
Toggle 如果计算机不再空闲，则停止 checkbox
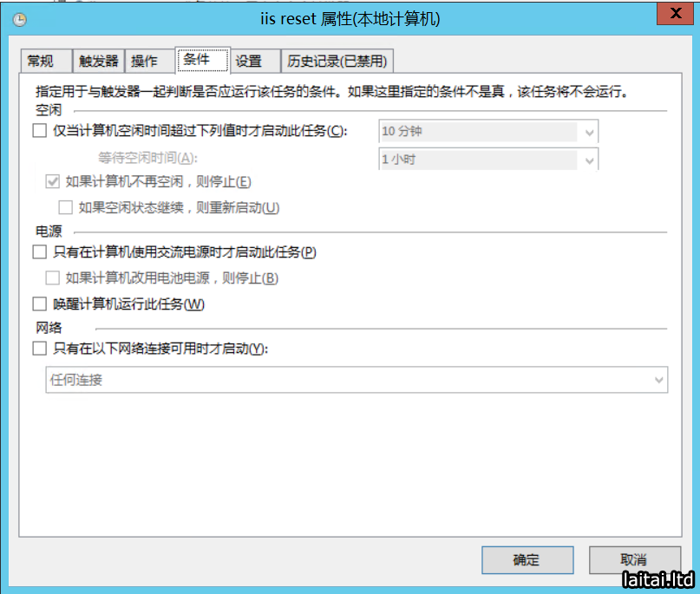click(x=52, y=182)
